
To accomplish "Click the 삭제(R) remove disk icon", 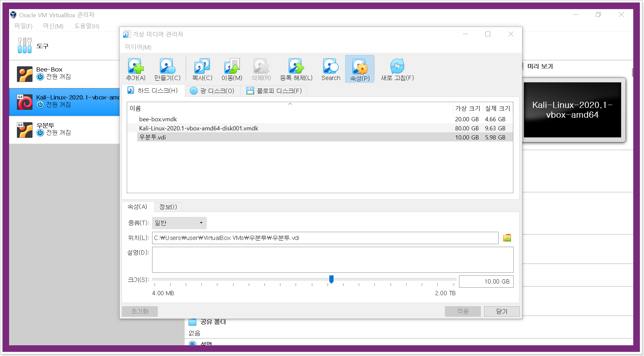I will pyautogui.click(x=261, y=66).
